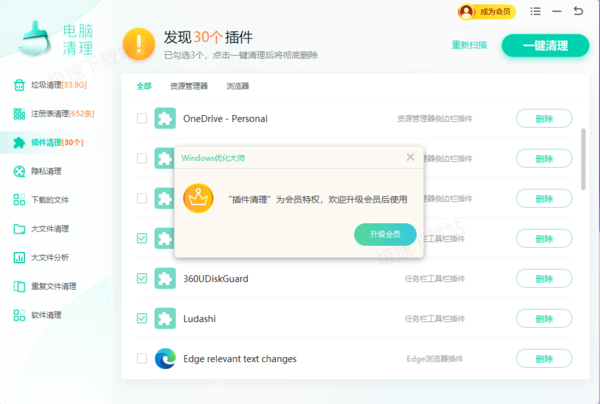Toggle the third plugin row checkbox

pyautogui.click(x=142, y=198)
